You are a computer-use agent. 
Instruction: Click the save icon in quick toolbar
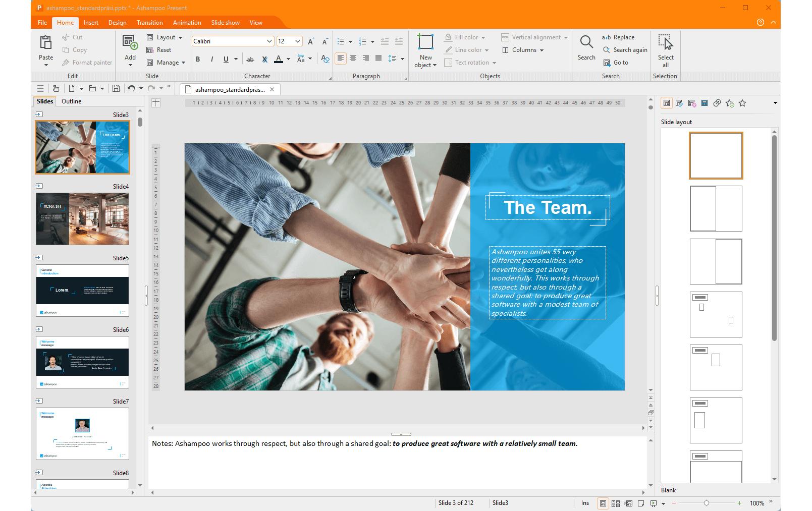click(116, 89)
